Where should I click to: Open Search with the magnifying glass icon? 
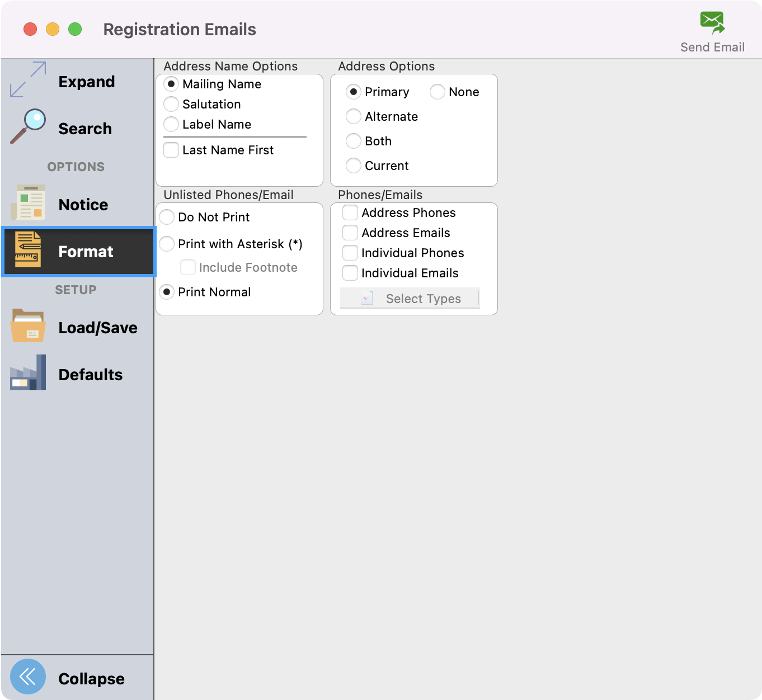coord(28,126)
